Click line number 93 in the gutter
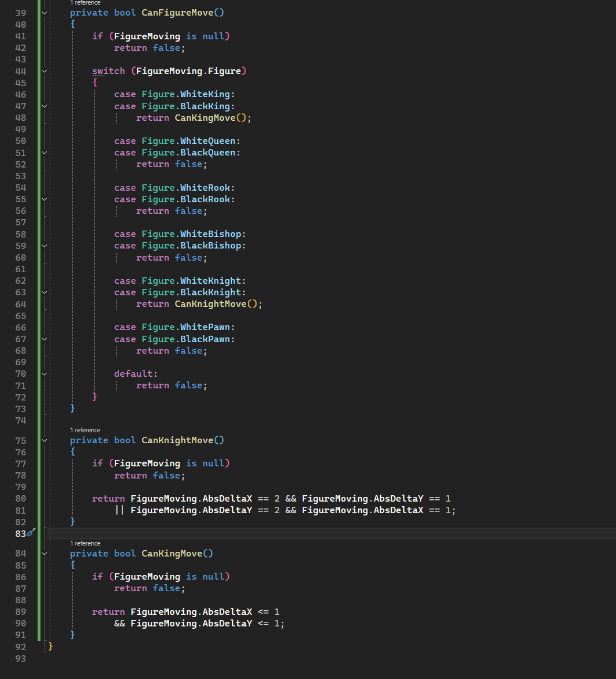This screenshot has width=616, height=679. 20,659
